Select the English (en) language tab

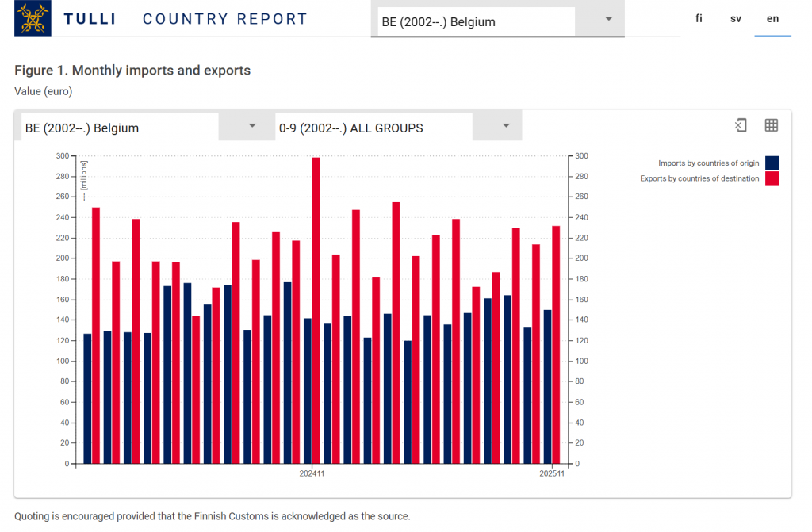tap(772, 18)
